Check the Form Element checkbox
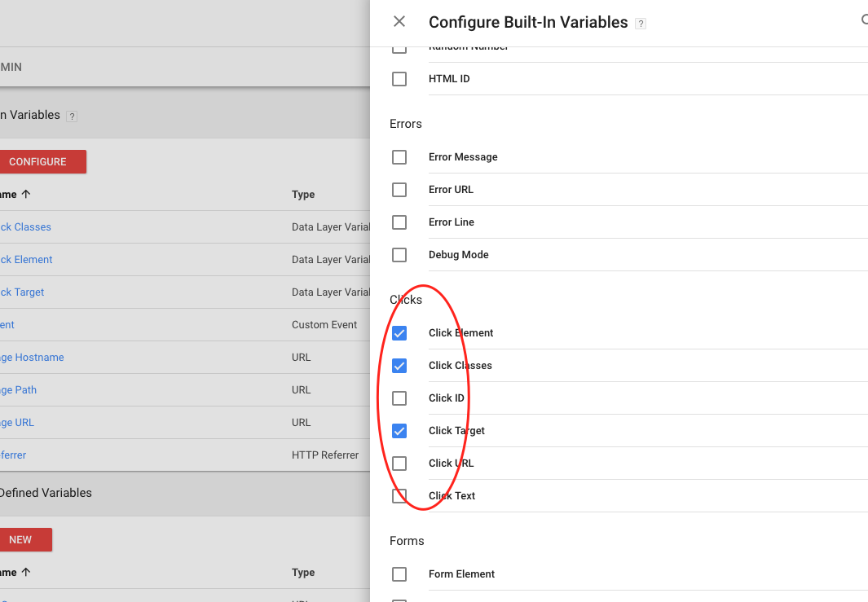868x602 pixels. [399, 574]
